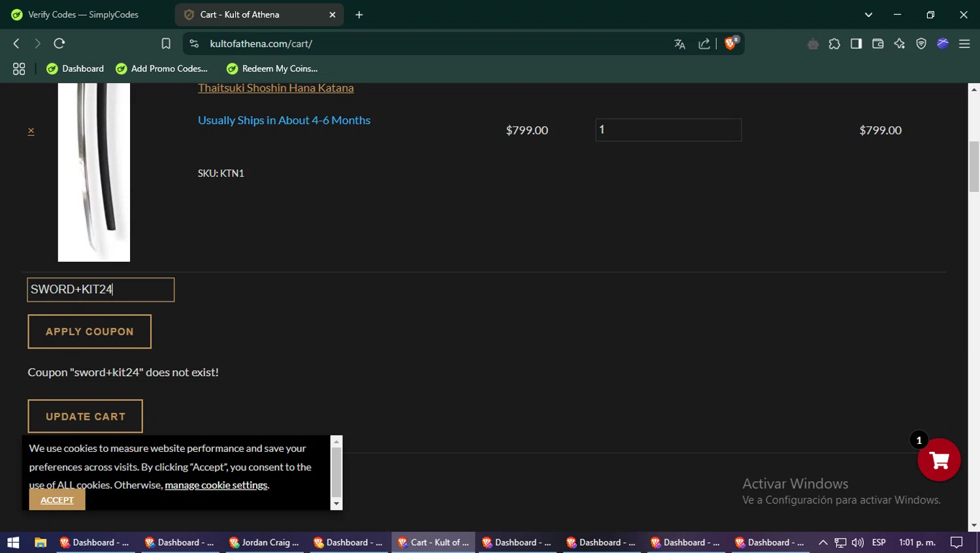Open the ESP language indicator

tap(879, 543)
